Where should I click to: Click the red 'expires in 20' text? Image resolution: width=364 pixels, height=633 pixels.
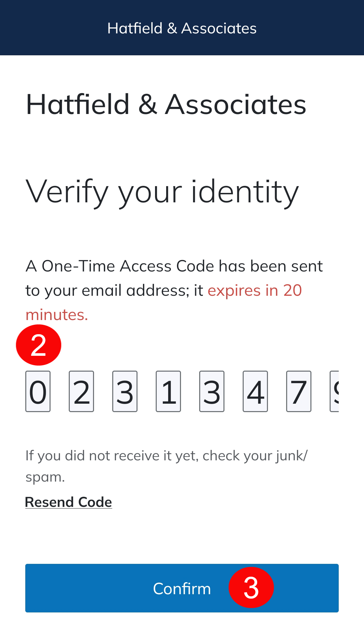[x=254, y=290]
